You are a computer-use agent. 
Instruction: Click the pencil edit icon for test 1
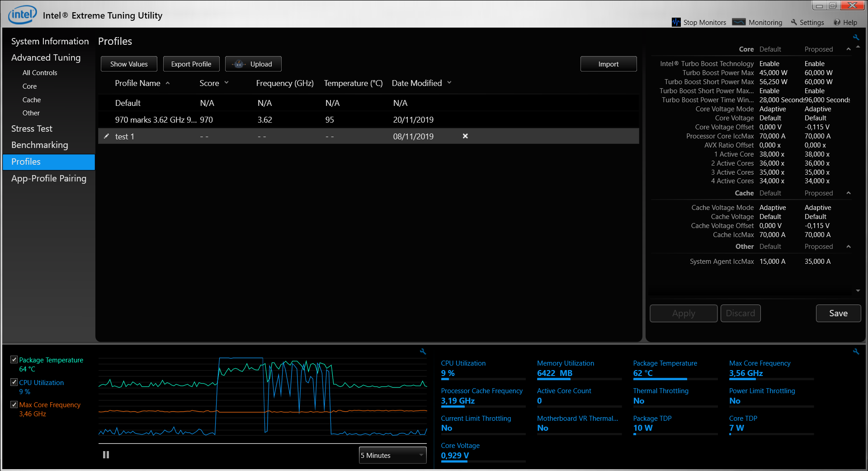coord(106,136)
